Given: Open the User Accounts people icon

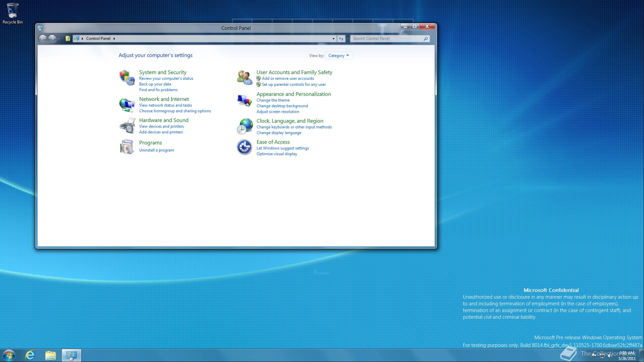Looking at the screenshot, I should click(245, 77).
